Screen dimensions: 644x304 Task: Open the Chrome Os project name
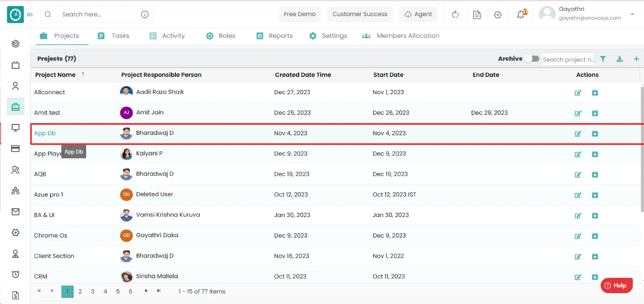tap(51, 236)
